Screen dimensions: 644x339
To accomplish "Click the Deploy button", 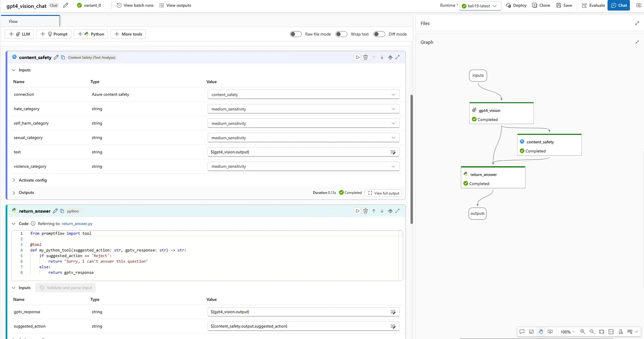I will click(x=516, y=6).
